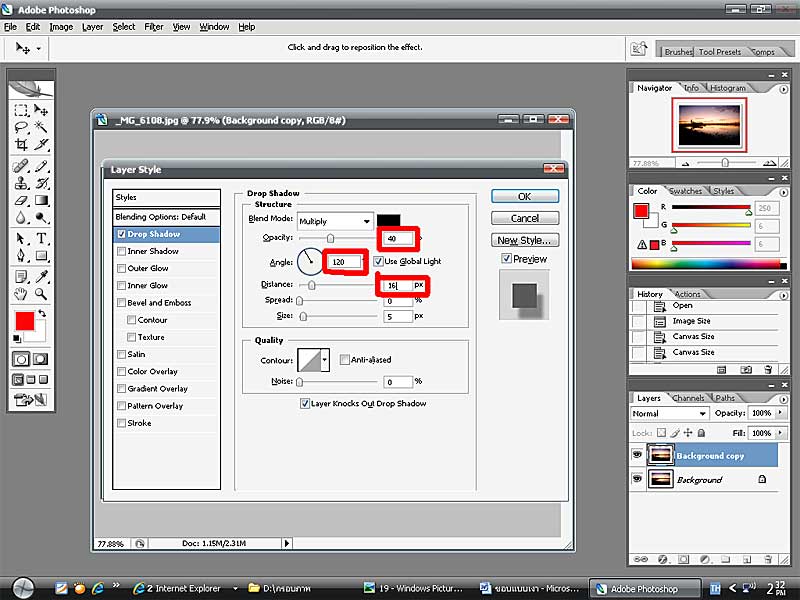Image resolution: width=800 pixels, height=600 pixels.
Task: Select the Notes tool
Action: pos(21,277)
